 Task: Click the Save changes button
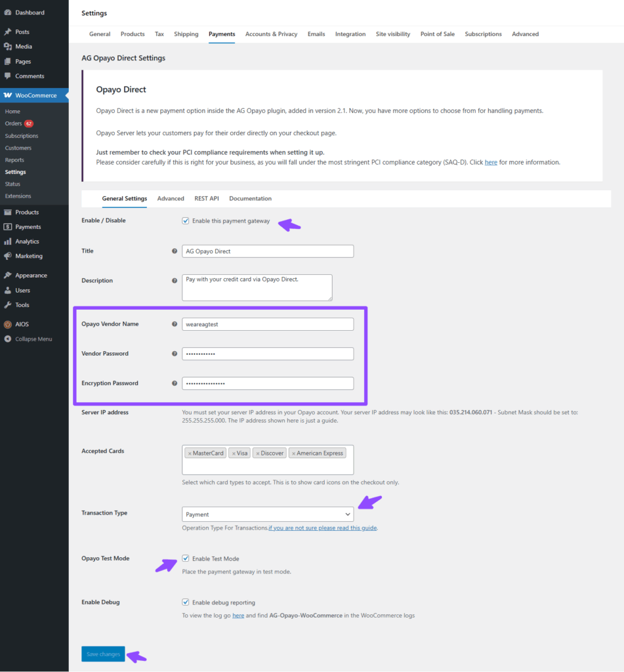pos(103,654)
